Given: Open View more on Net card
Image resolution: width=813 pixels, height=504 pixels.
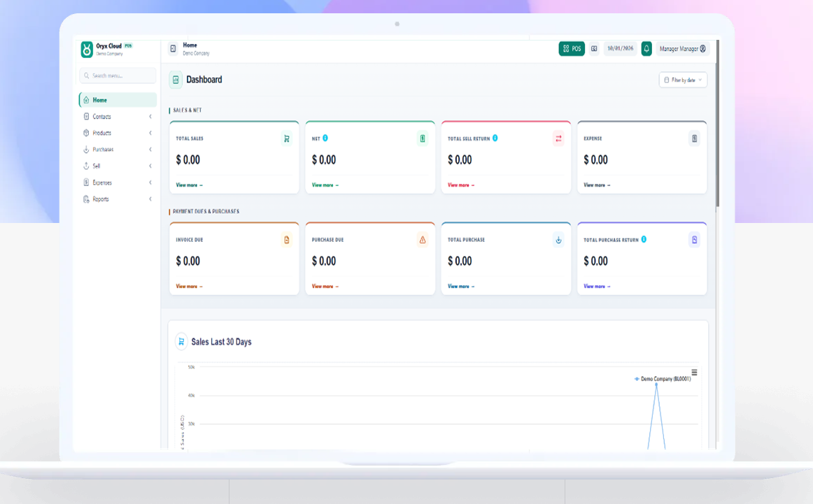Looking at the screenshot, I should (x=325, y=185).
